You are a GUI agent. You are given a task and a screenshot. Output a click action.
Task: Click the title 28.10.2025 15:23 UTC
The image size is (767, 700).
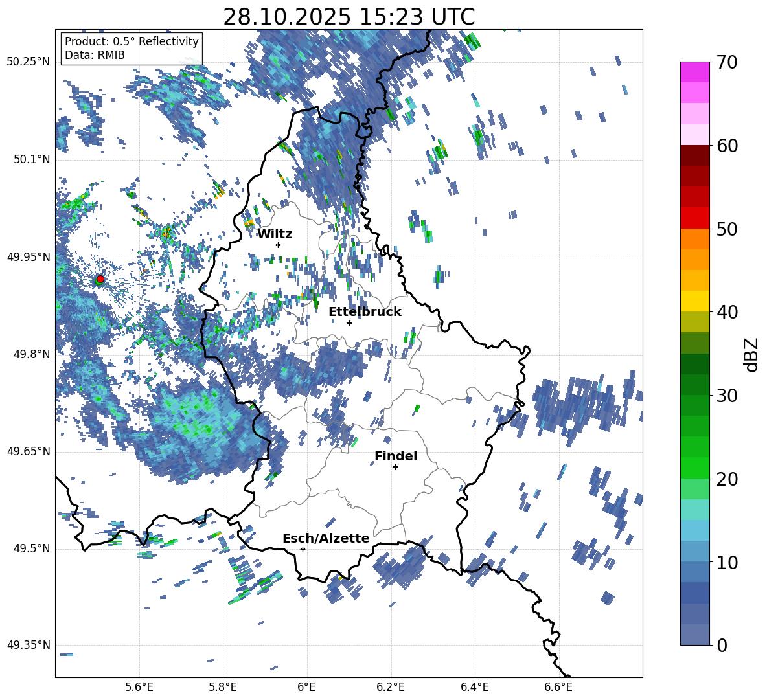tap(349, 17)
